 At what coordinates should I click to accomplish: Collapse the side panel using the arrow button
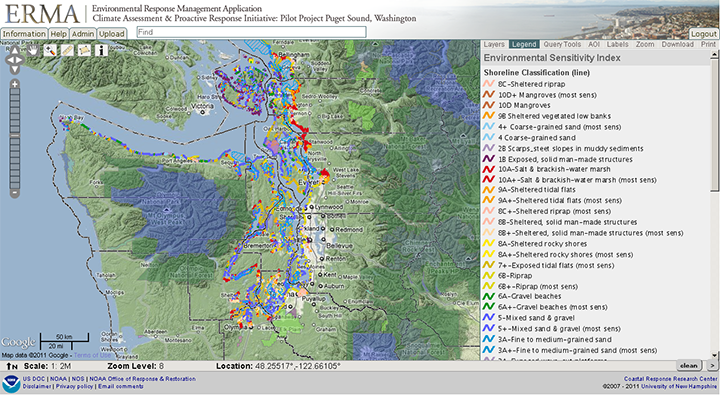(x=713, y=366)
